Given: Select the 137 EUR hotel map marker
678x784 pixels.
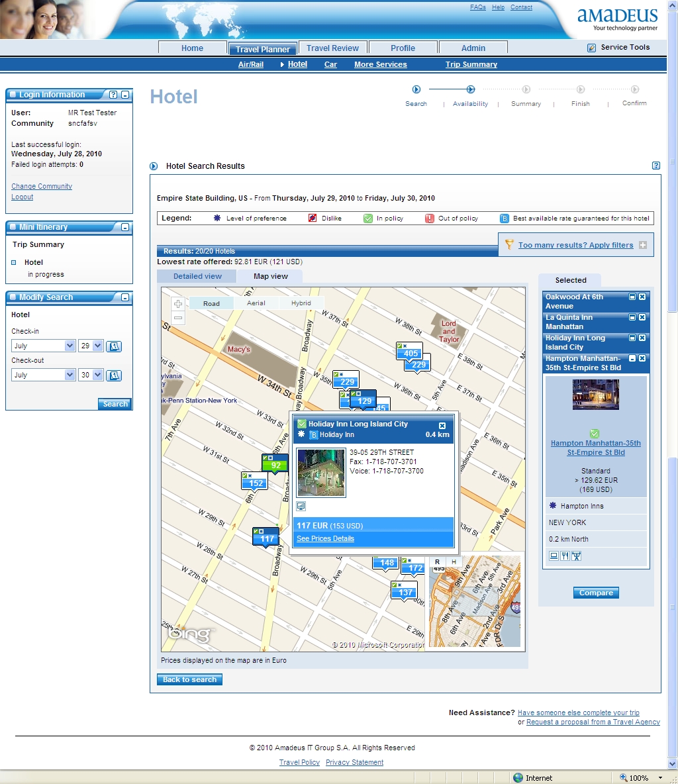Looking at the screenshot, I should pos(404,591).
